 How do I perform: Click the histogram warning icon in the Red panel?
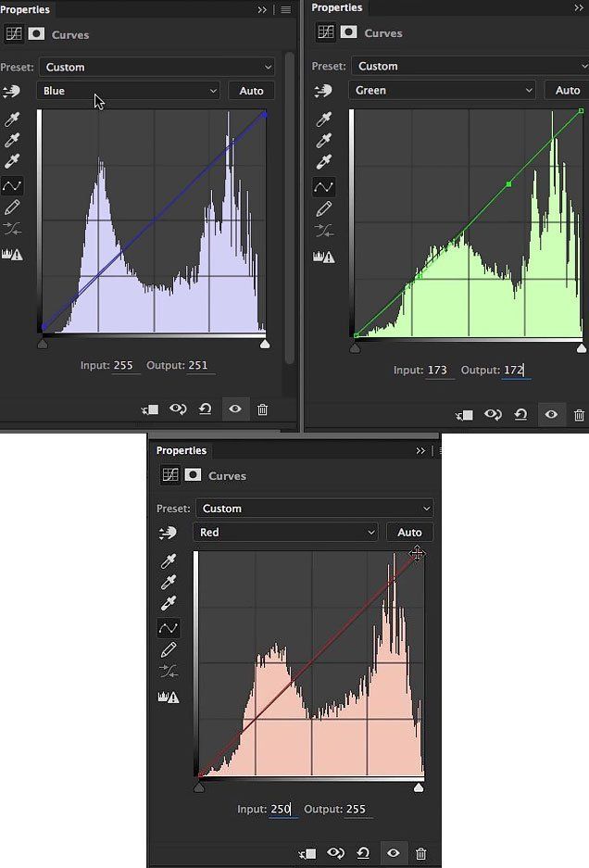[x=169, y=697]
